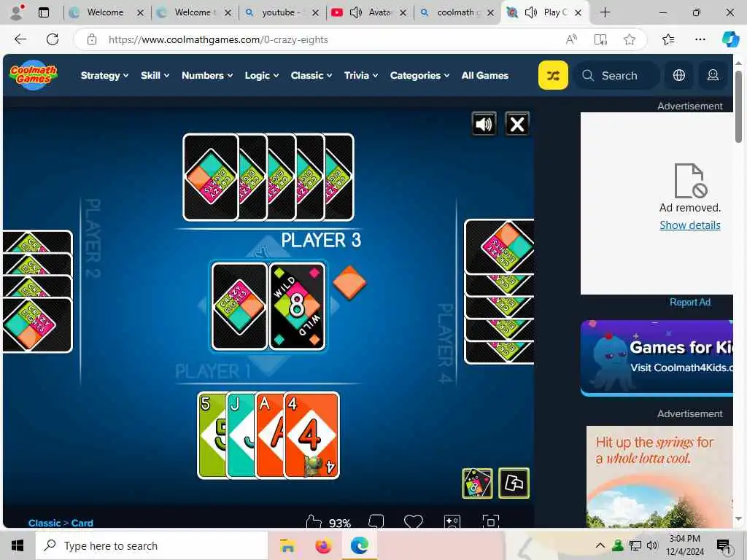Viewport: 747px width, 560px height.
Task: Click the thumbs up like icon
Action: pos(314,522)
